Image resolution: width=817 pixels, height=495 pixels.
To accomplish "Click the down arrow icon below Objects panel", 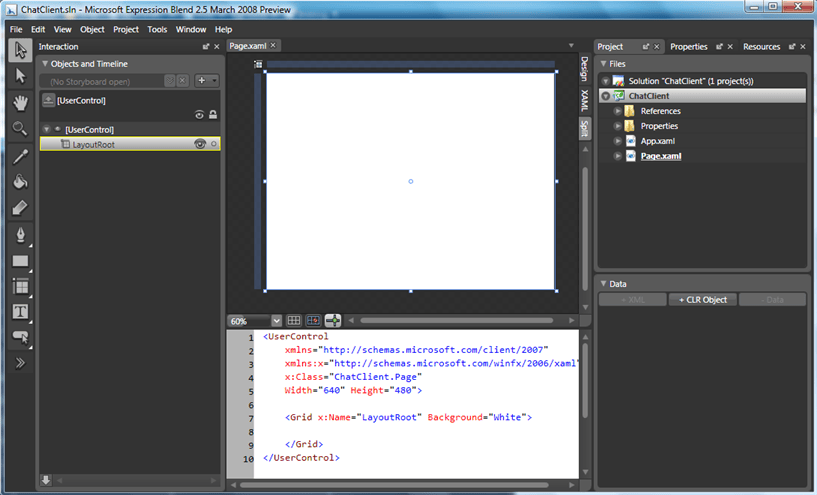I will coord(46,480).
